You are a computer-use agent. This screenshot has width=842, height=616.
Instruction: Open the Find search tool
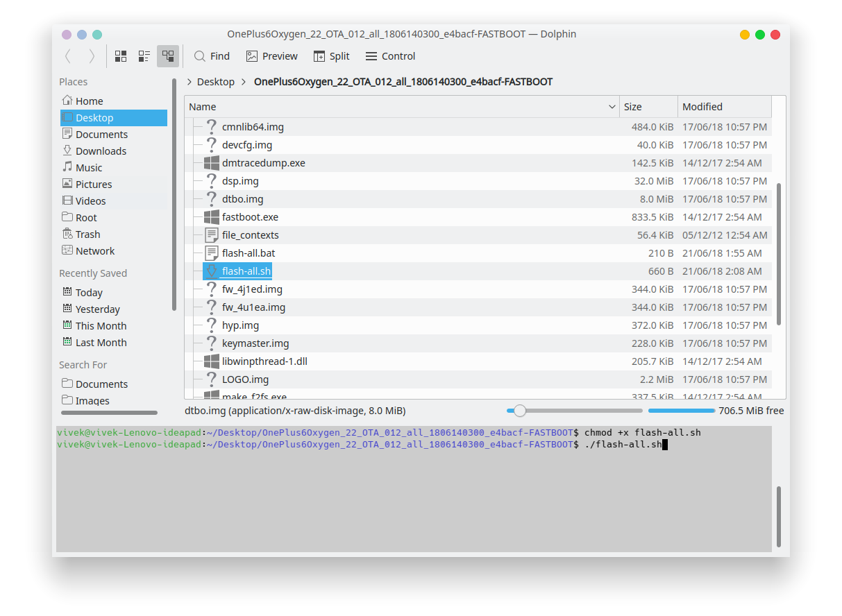click(212, 56)
